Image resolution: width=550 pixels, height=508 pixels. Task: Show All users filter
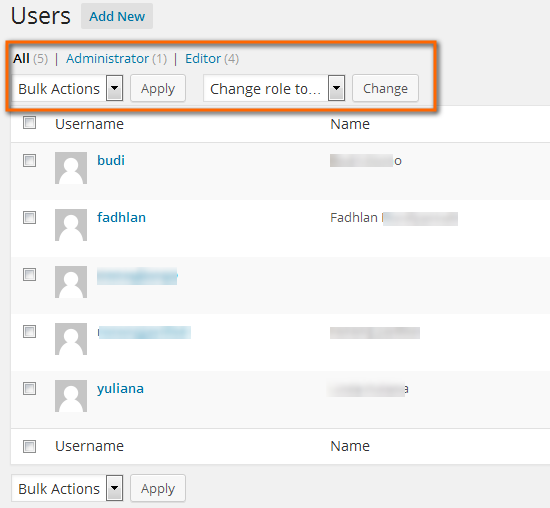point(21,59)
